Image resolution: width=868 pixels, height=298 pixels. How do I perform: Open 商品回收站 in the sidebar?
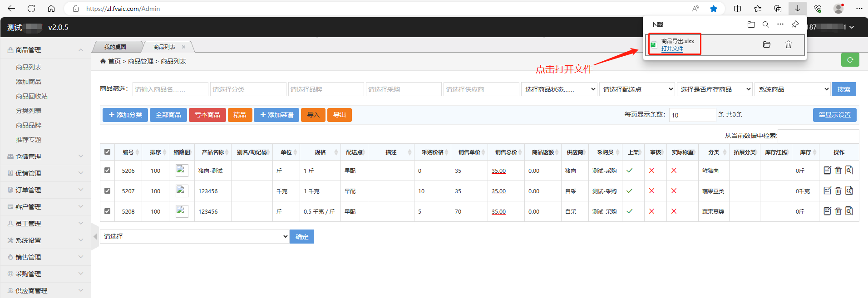[32, 96]
